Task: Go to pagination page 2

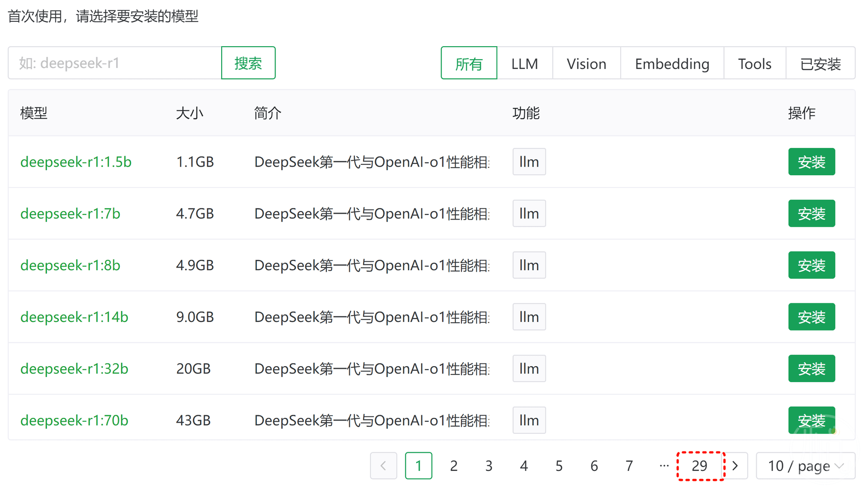Action: [x=454, y=465]
